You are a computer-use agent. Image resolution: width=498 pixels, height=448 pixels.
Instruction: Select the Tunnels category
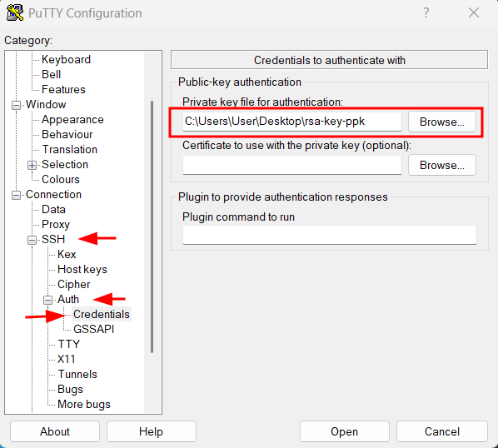pos(77,375)
